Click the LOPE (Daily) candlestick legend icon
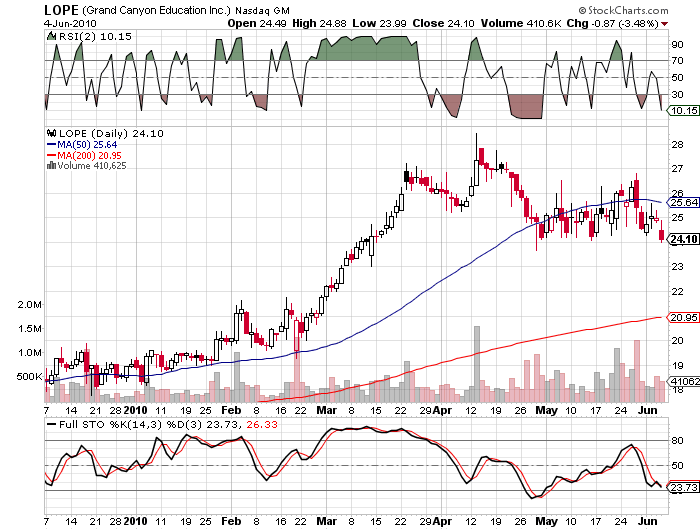The width and height of the screenshot is (700, 530). click(51, 133)
